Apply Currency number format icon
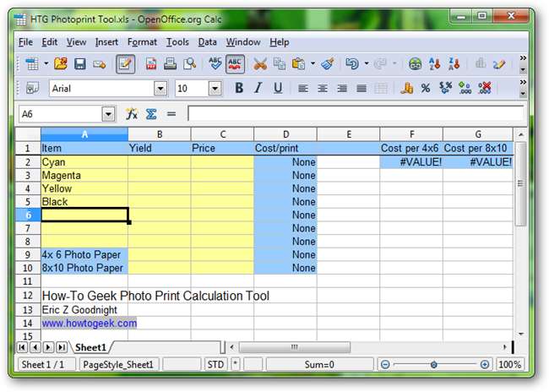Screen dimensions: 549x392 (x=406, y=88)
